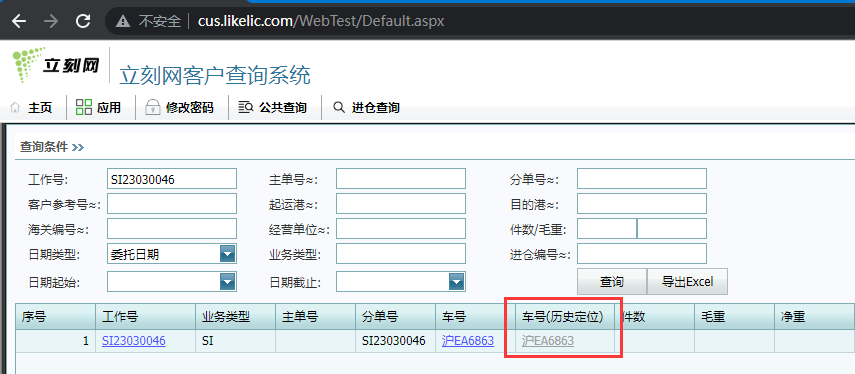This screenshot has height=374, width=855.
Task: Open the 修改密码 menu item
Action: pyautogui.click(x=189, y=108)
